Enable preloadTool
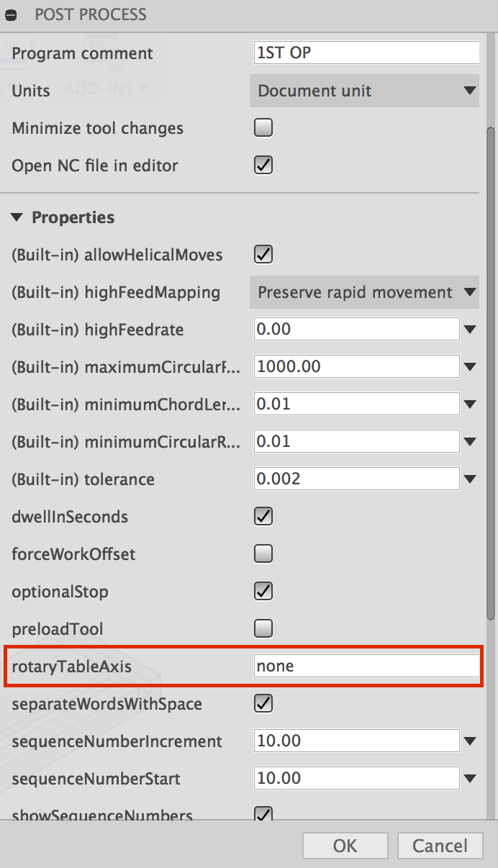 click(263, 628)
